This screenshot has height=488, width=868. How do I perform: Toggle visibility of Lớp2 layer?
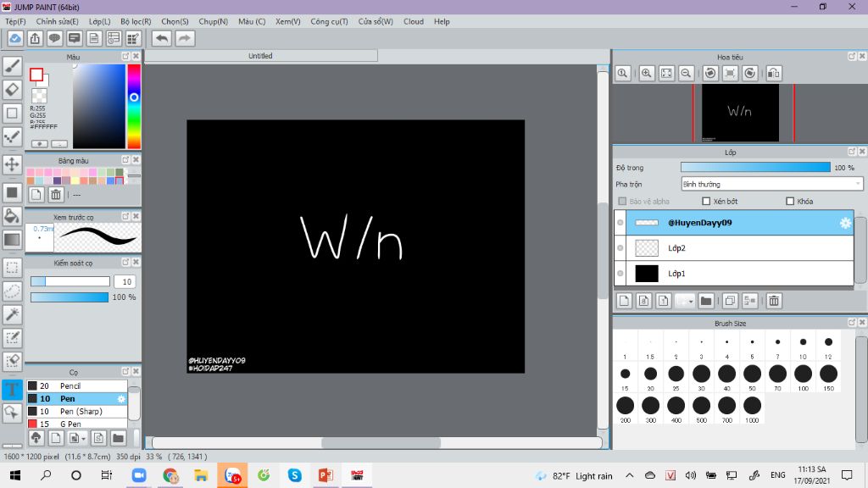click(x=620, y=248)
